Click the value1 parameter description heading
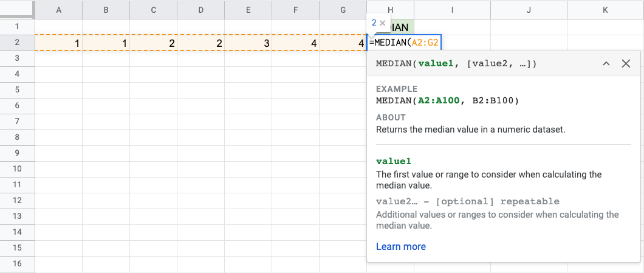The image size is (644, 273). tap(394, 161)
